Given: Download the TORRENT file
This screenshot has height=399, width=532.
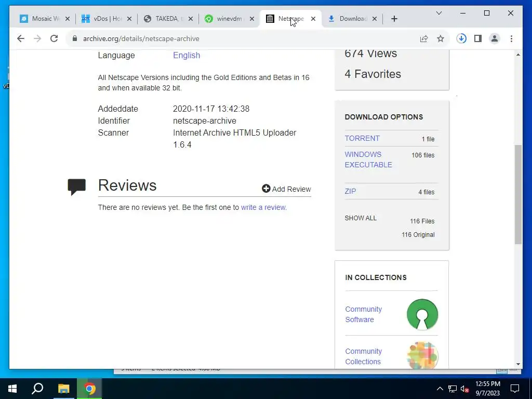Looking at the screenshot, I should pos(362,138).
